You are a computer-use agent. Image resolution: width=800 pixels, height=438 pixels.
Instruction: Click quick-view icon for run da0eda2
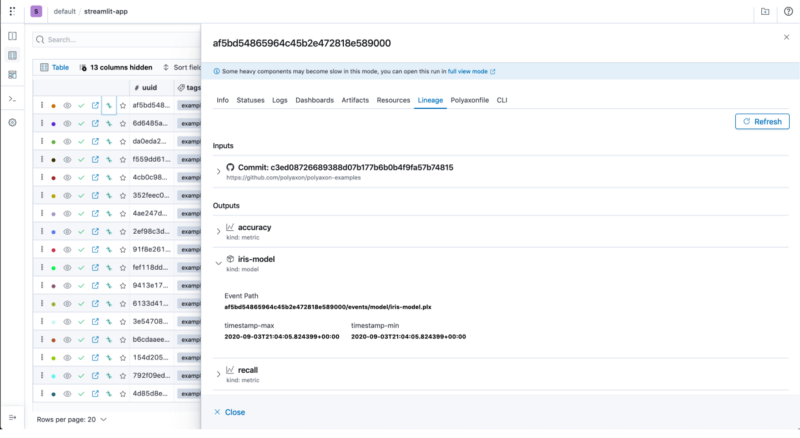109,141
